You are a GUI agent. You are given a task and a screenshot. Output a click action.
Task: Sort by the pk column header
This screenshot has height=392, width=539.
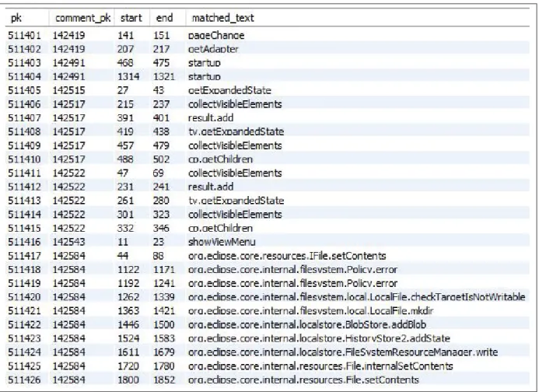tap(16, 18)
